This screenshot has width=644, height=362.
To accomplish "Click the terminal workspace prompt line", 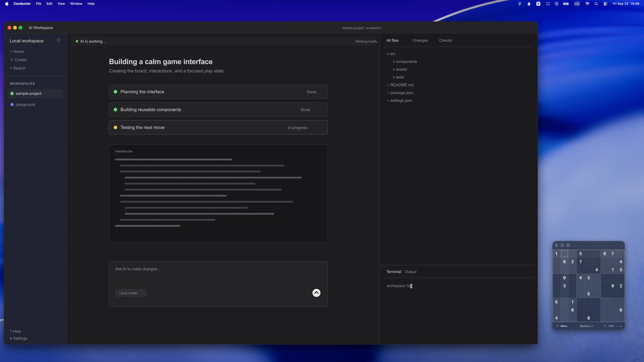I will click(399, 286).
